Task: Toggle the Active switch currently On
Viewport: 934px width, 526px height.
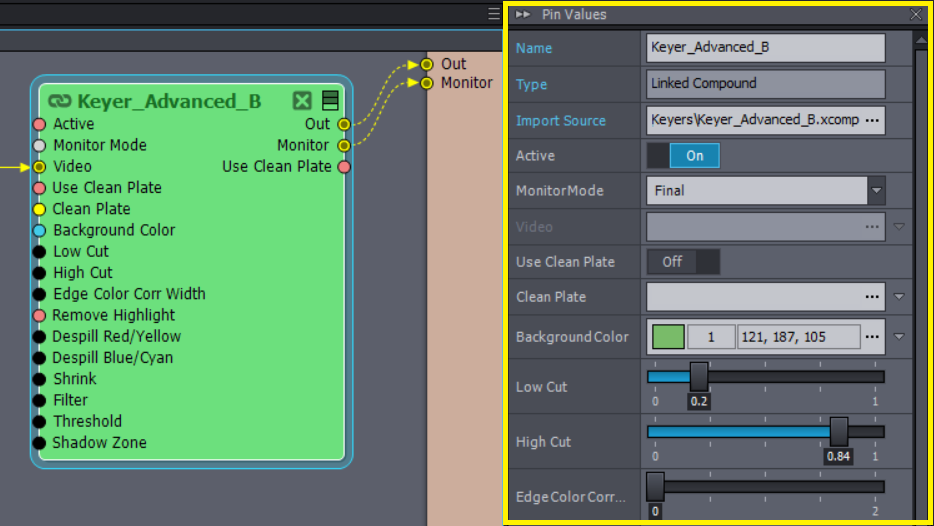Action: click(x=683, y=155)
